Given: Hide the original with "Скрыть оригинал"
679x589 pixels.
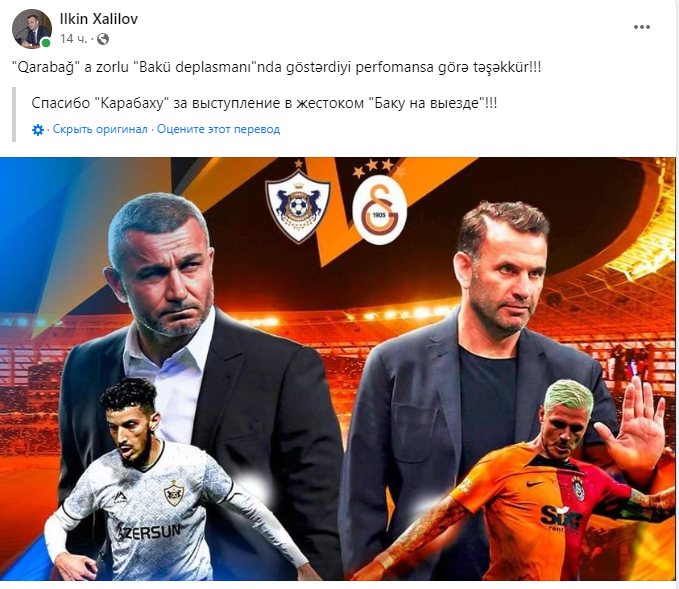Looking at the screenshot, I should (100, 129).
